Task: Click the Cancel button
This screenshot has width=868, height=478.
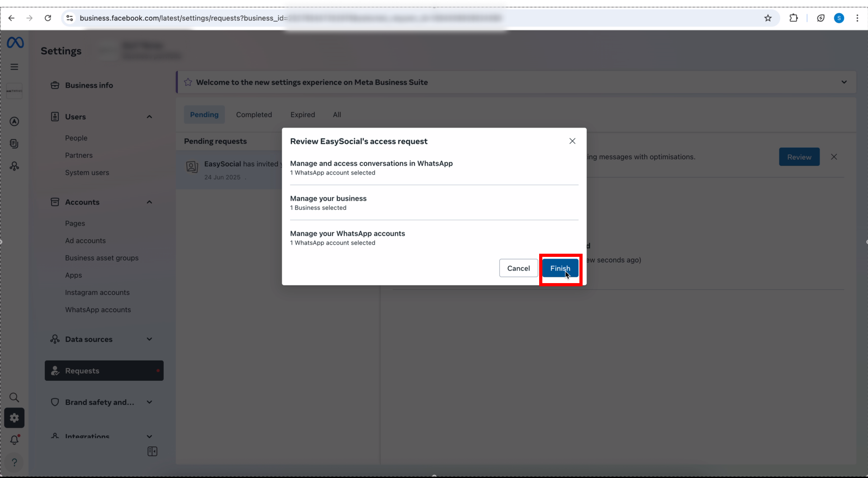Action: tap(518, 268)
